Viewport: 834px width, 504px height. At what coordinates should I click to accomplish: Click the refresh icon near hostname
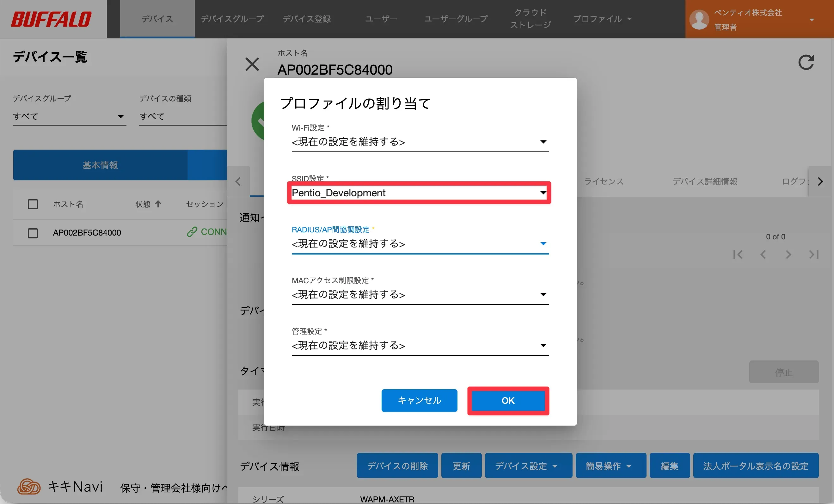tap(806, 63)
